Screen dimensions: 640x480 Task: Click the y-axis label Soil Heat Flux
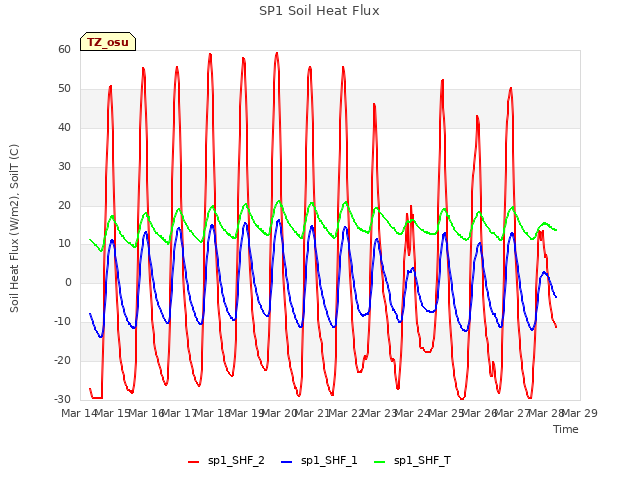14,228
